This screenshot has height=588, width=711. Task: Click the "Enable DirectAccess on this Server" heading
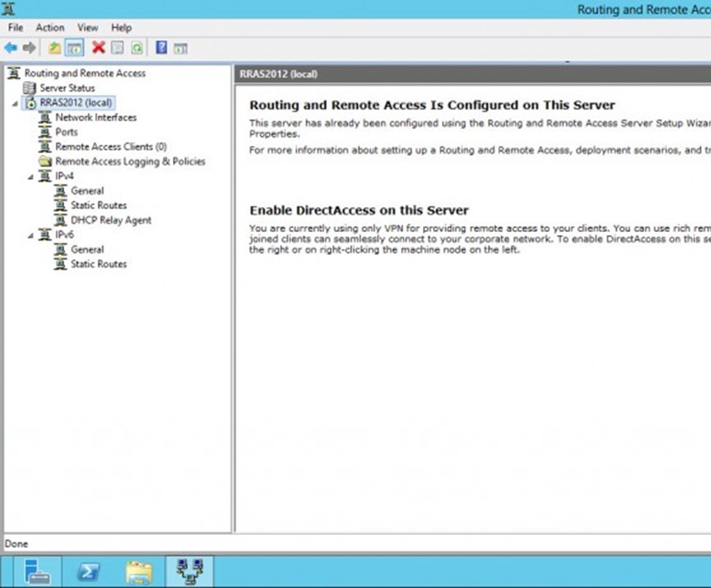coord(359,210)
